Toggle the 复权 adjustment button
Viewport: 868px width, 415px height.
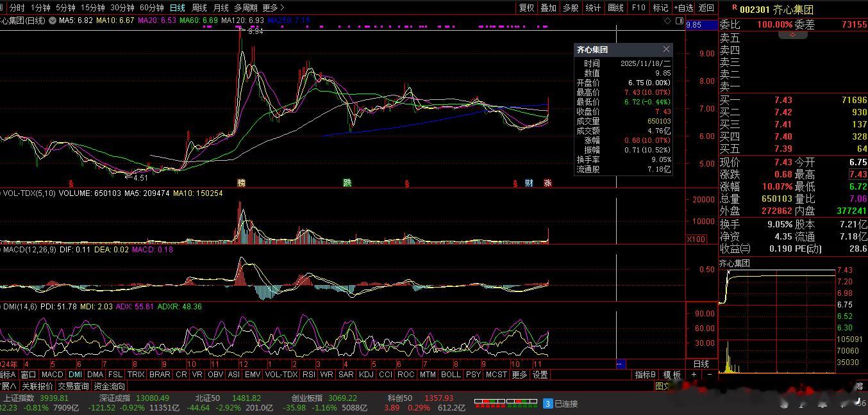526,8
